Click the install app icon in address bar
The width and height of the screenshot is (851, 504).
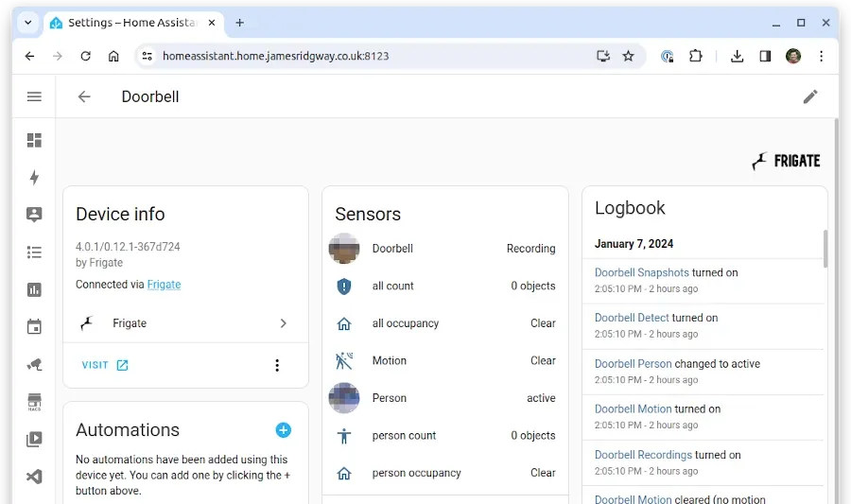pos(603,56)
